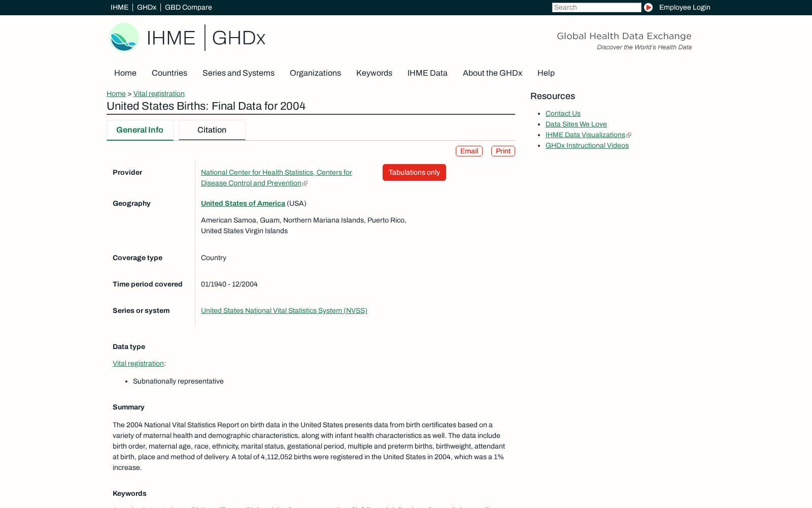The width and height of the screenshot is (812, 508).
Task: Click the Coverage type value Country
Action: coord(214,258)
